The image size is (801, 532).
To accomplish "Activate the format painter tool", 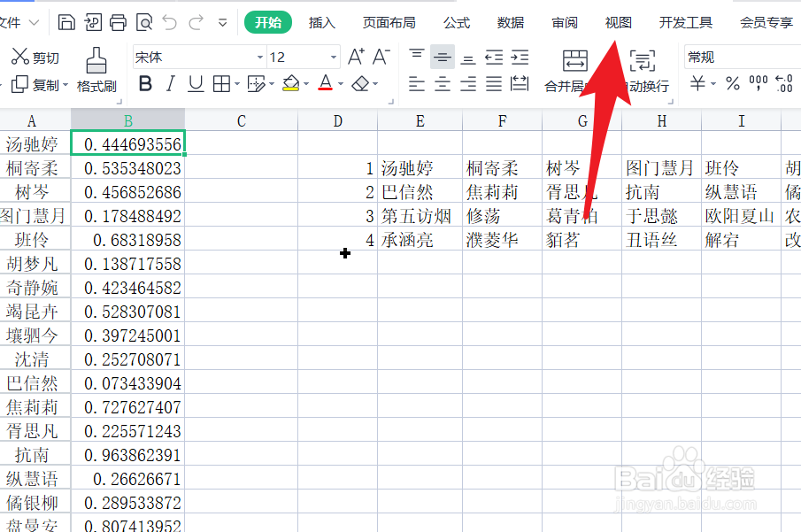I will 99,73.
